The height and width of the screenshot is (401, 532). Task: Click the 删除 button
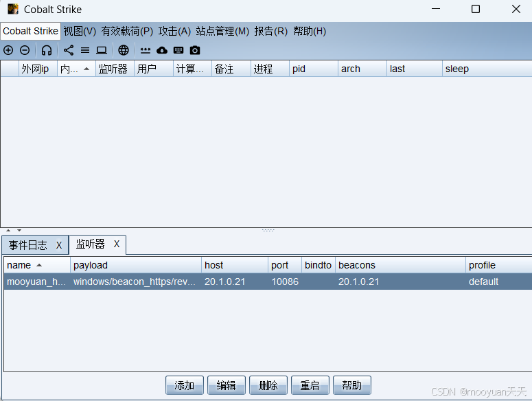coord(268,385)
